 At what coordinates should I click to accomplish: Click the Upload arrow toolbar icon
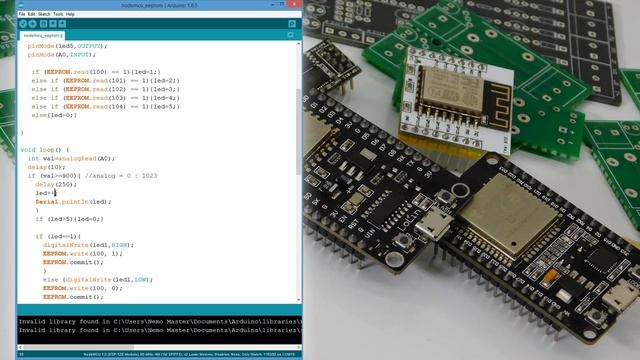[33, 24]
